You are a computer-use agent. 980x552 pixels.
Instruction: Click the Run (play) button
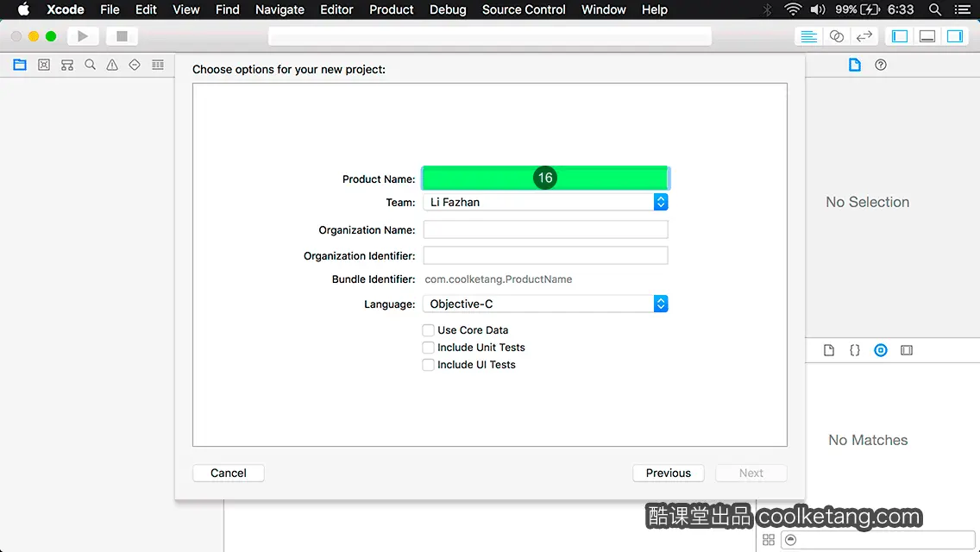tap(83, 36)
